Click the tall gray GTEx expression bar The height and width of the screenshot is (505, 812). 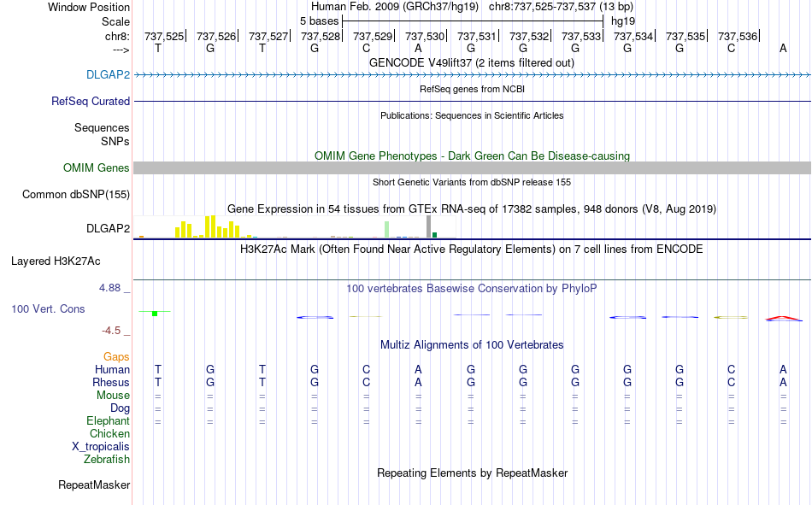click(x=429, y=226)
